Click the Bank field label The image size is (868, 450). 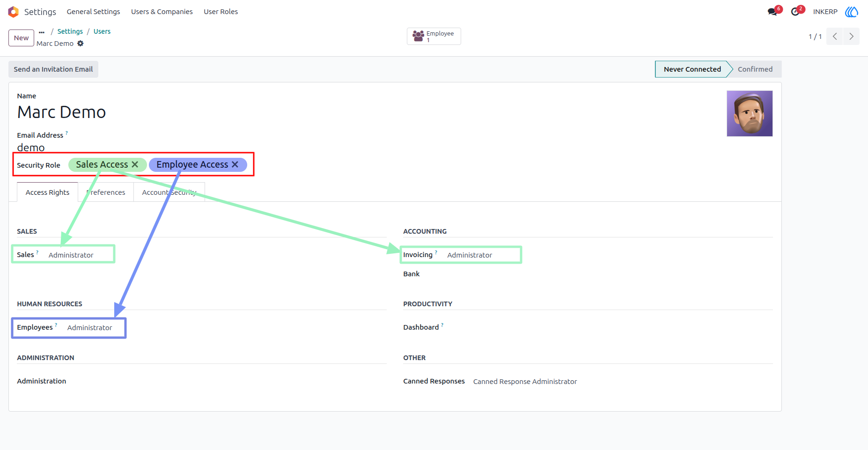coord(412,274)
